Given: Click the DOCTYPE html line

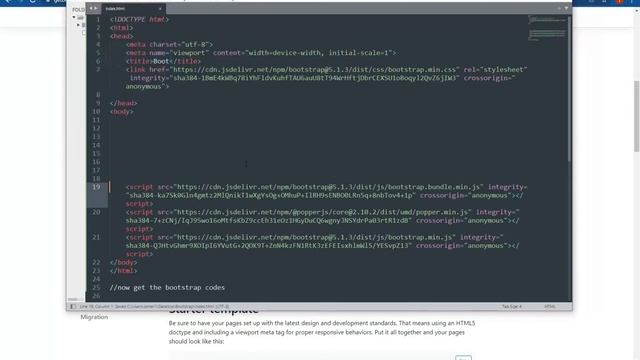Looking at the screenshot, I should pyautogui.click(x=139, y=19).
